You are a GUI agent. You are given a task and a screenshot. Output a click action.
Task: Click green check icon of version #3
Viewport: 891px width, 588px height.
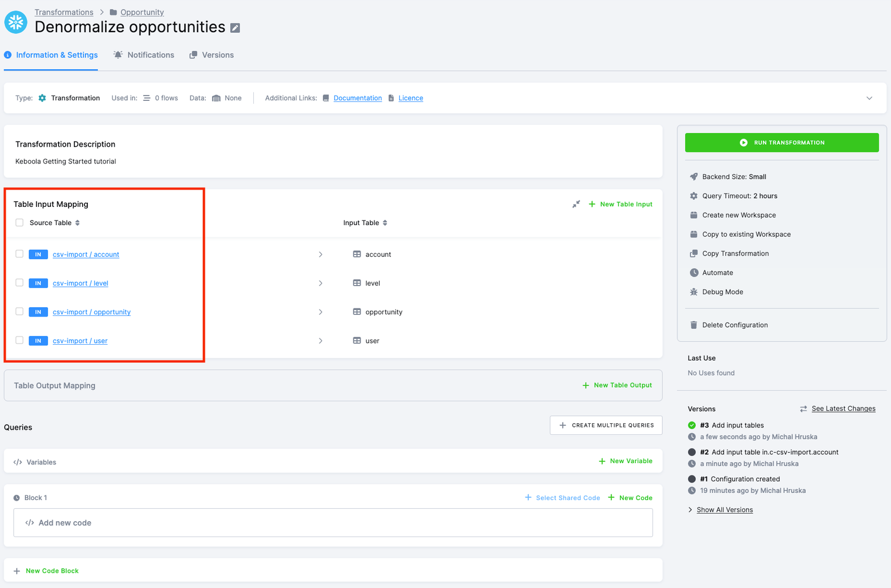pos(692,425)
